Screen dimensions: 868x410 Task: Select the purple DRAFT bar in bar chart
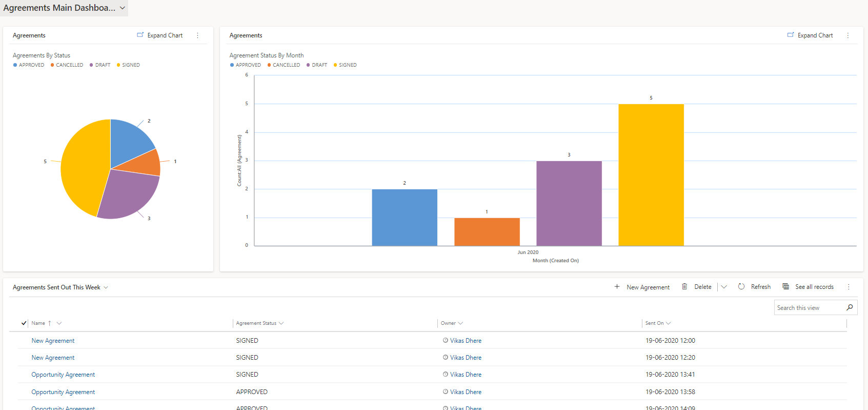coord(569,203)
